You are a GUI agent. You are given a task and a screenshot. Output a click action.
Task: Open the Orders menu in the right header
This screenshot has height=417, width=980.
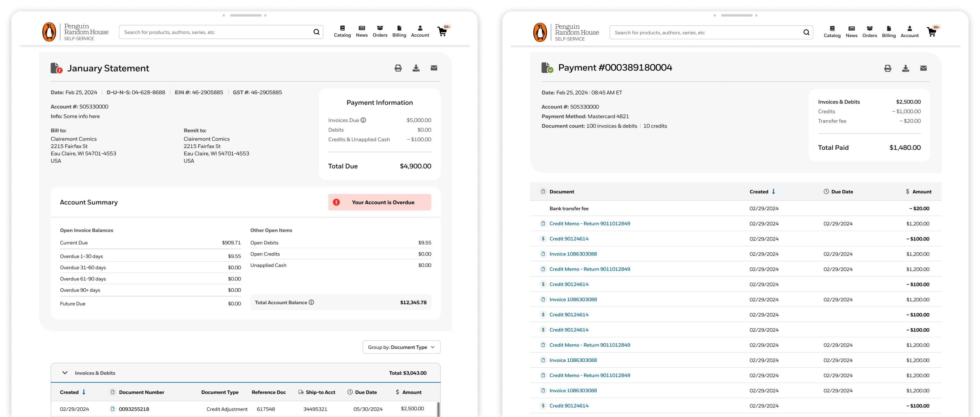click(869, 32)
